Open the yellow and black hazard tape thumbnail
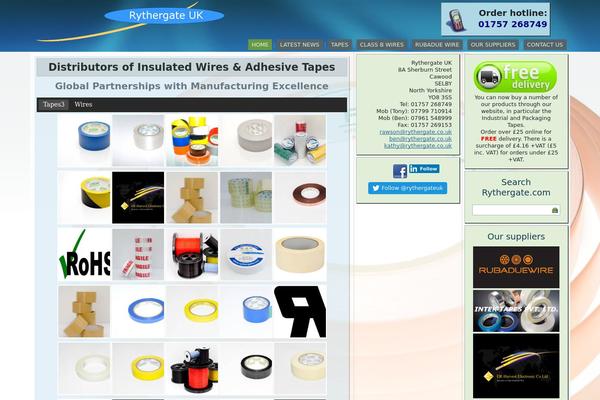 point(84,198)
